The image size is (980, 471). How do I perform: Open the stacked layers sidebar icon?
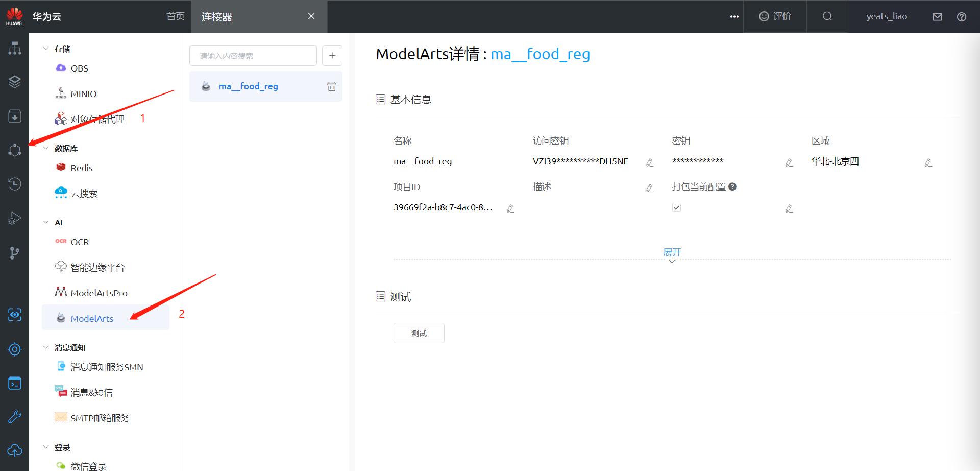[15, 82]
